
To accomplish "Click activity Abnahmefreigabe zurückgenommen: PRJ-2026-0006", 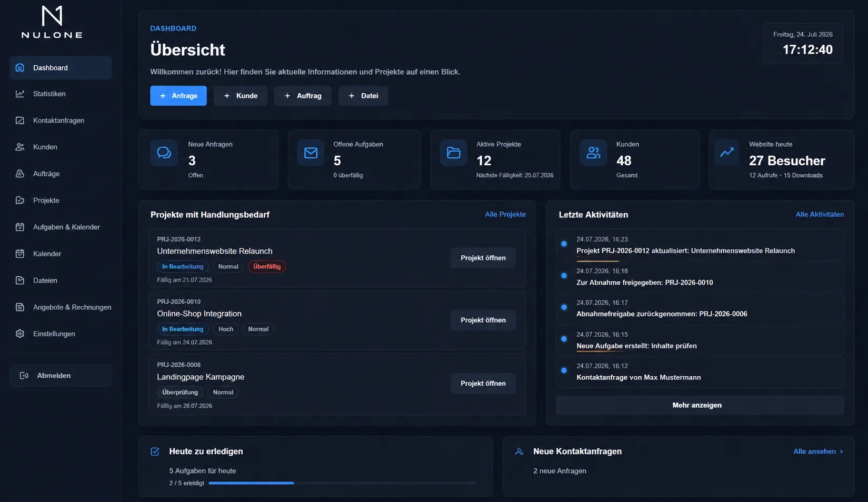I will tap(700, 308).
